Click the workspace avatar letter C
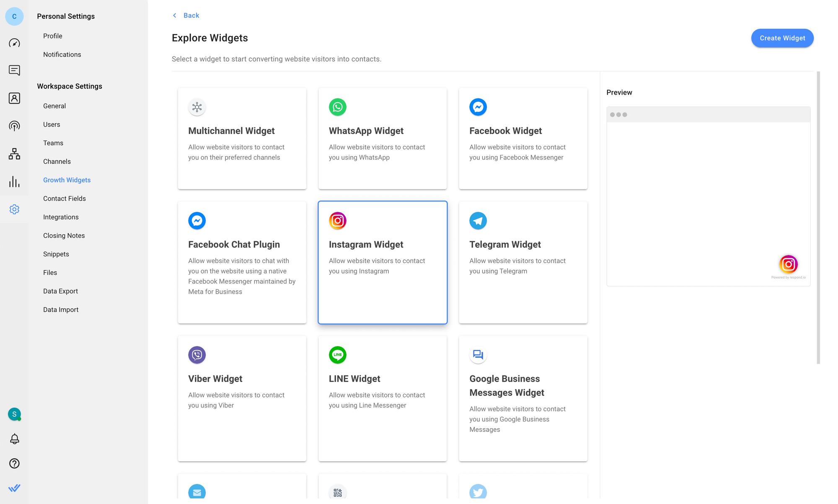This screenshot has width=838, height=504. click(14, 16)
